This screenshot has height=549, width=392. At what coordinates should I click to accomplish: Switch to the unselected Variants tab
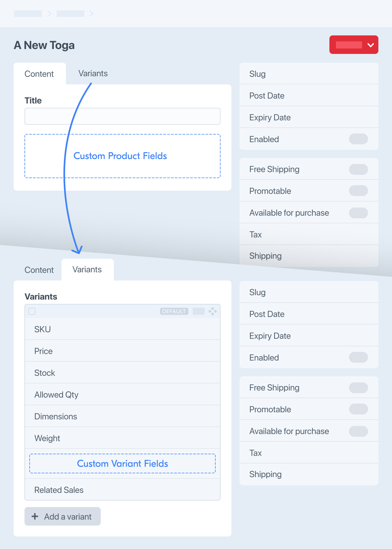tap(93, 74)
